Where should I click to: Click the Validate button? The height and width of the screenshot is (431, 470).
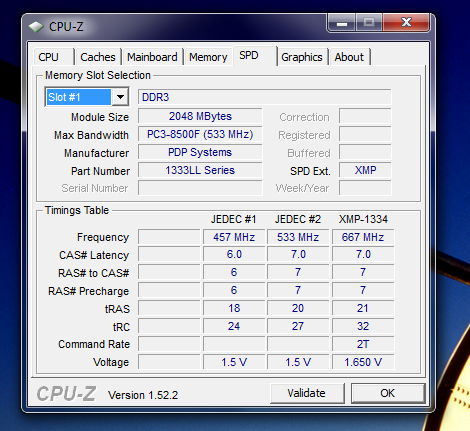pos(307,393)
